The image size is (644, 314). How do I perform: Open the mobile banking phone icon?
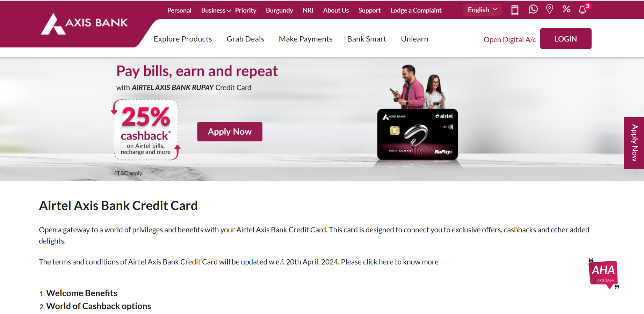point(515,10)
